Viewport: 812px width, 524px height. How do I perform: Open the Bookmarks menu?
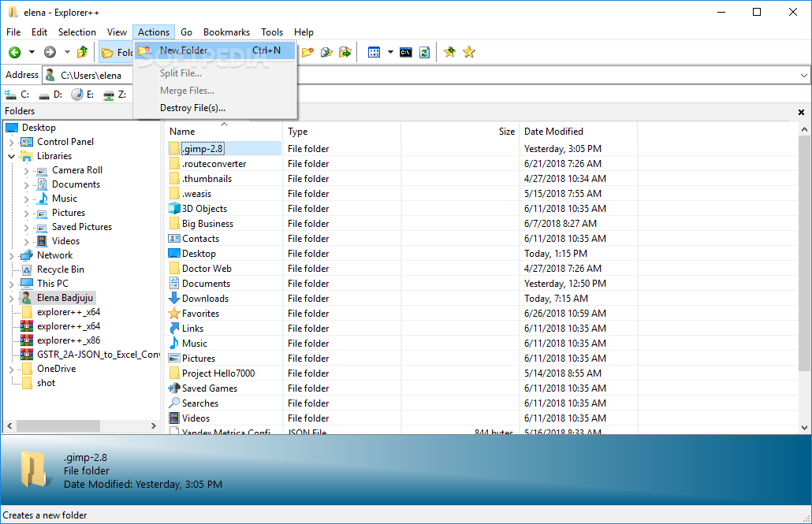tap(226, 32)
